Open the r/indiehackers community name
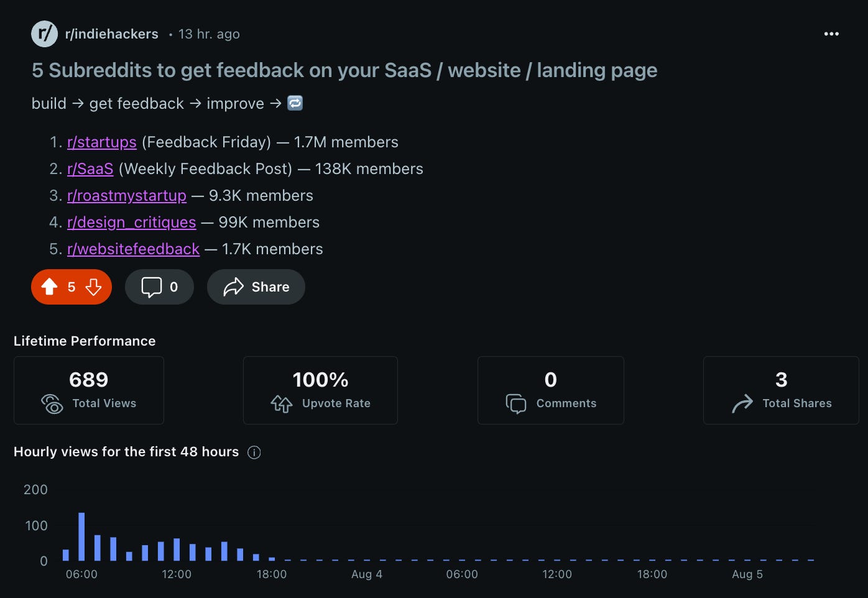 click(112, 34)
